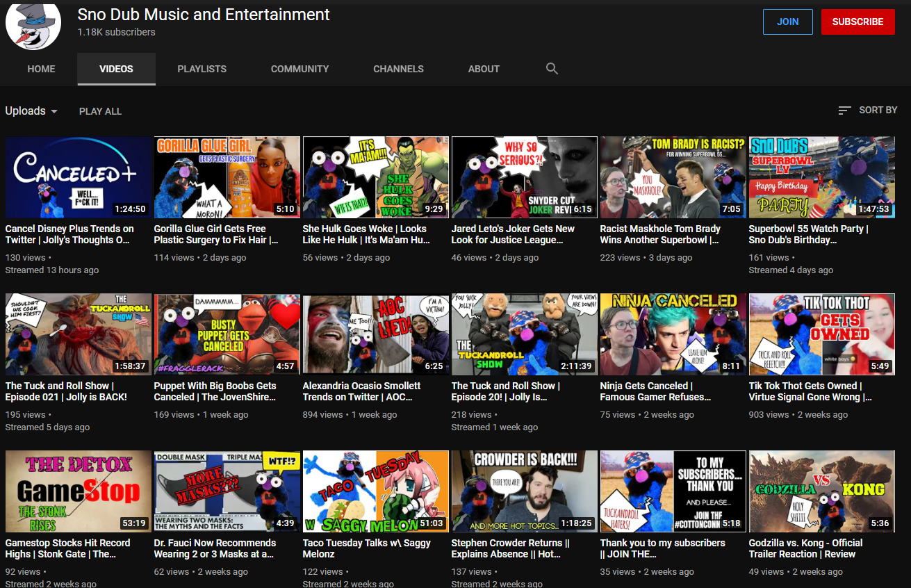Open 'Dr. Fauci Now Recommends' video title
Screen dimensions: 911x588
[x=215, y=548]
